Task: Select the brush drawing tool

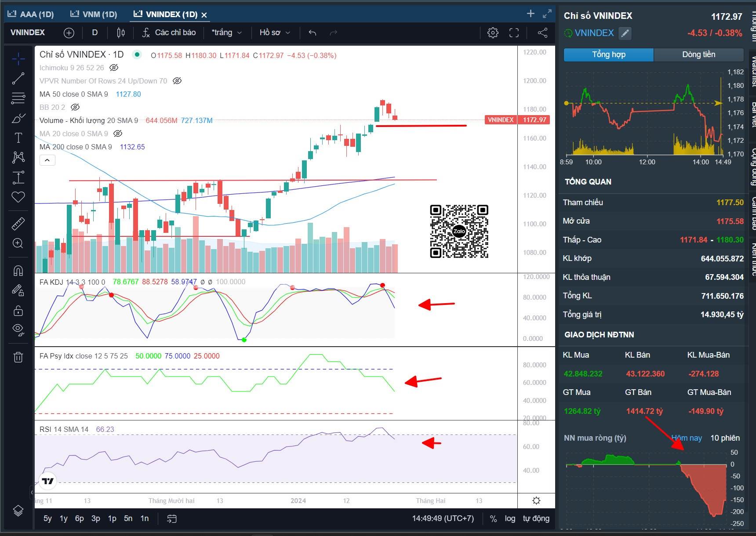Action: click(18, 118)
